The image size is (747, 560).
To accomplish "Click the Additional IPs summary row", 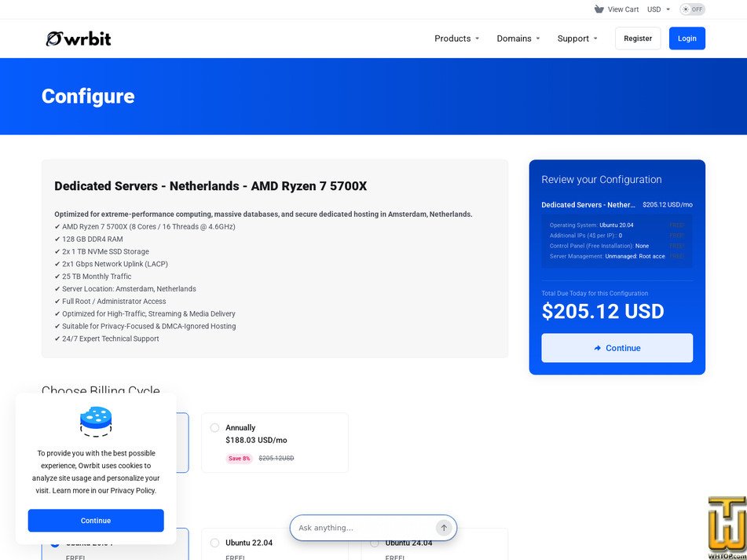I will 617,236.
